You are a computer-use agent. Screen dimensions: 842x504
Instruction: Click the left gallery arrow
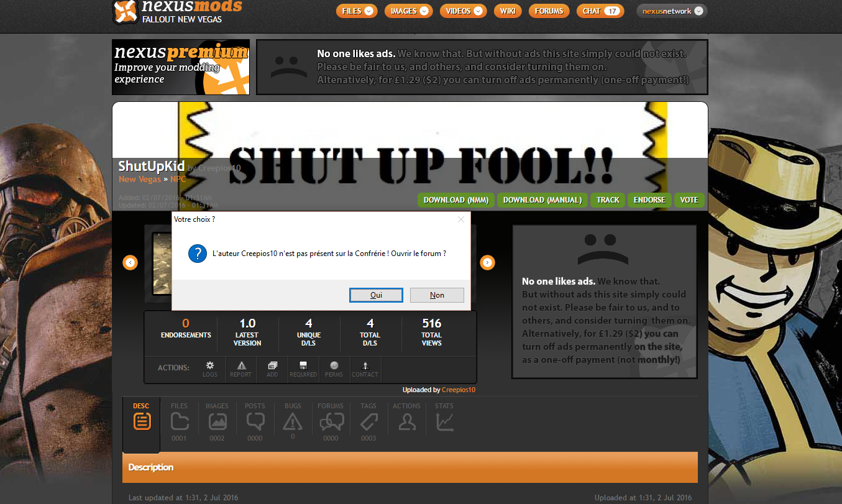pyautogui.click(x=130, y=263)
